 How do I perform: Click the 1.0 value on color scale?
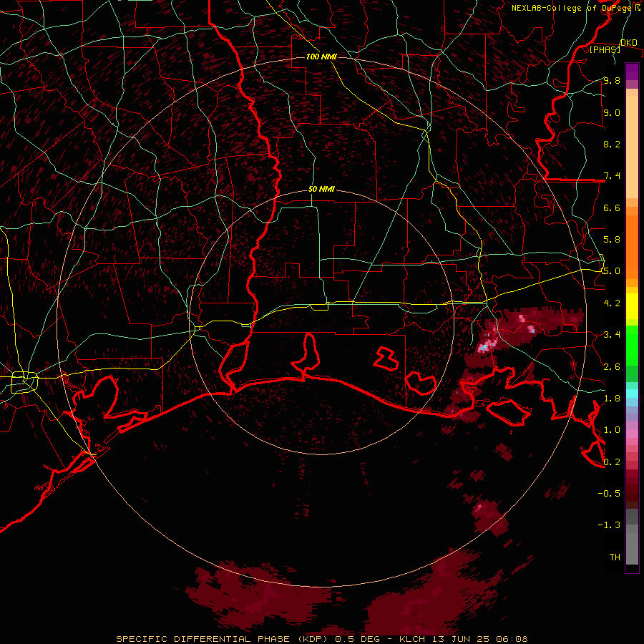click(x=612, y=430)
